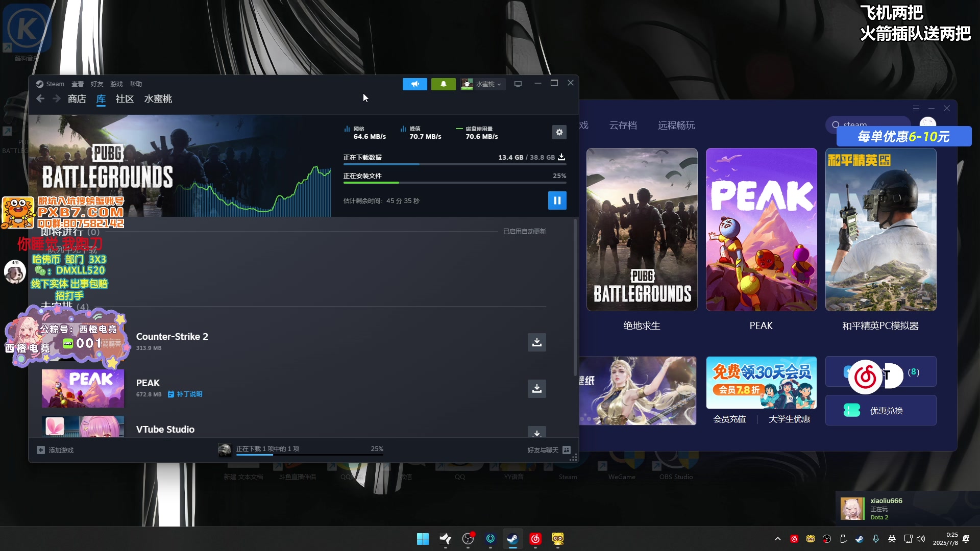The height and width of the screenshot is (551, 980).
Task: Click 添加游戏 button
Action: (x=55, y=450)
